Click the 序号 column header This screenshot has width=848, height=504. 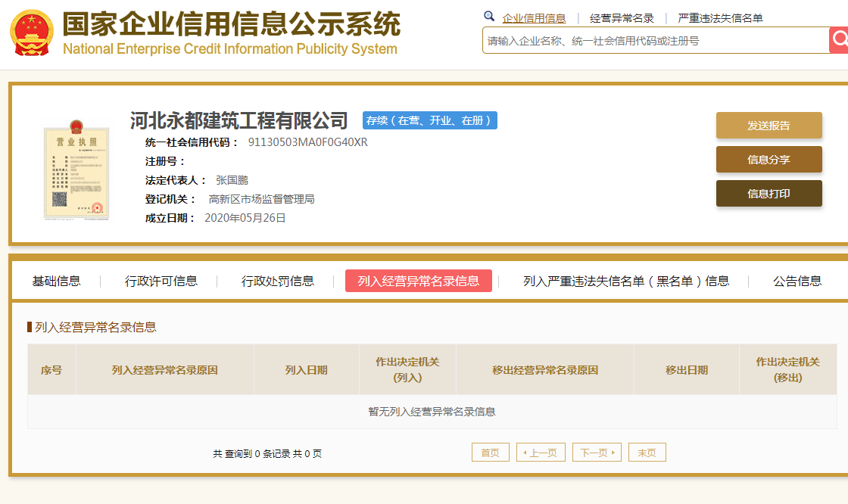click(52, 370)
